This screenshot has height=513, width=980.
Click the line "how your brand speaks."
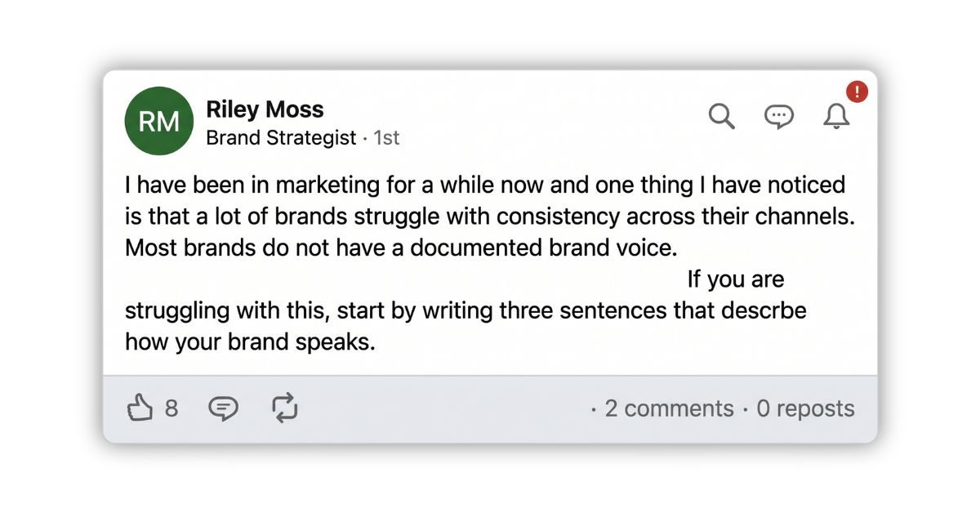[x=250, y=341]
